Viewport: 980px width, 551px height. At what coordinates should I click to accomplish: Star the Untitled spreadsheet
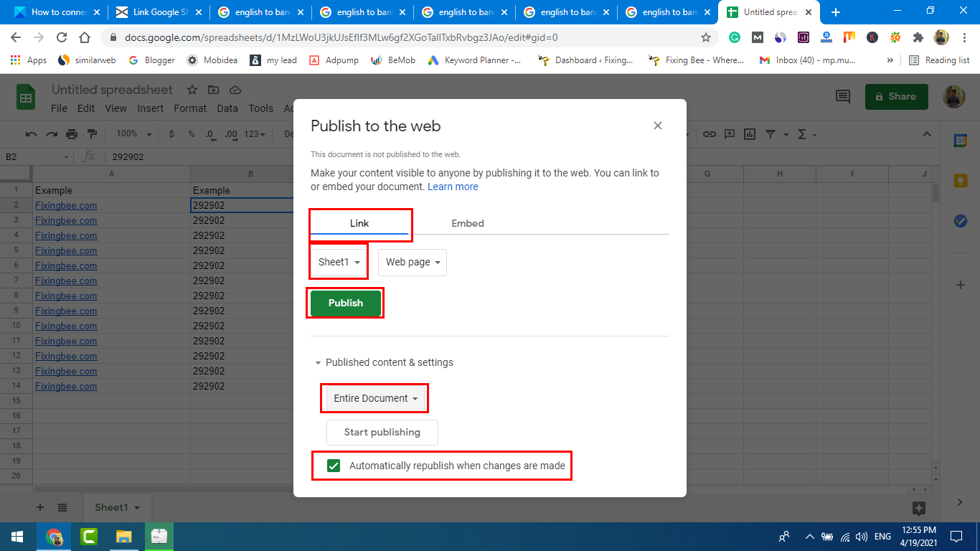click(x=192, y=90)
